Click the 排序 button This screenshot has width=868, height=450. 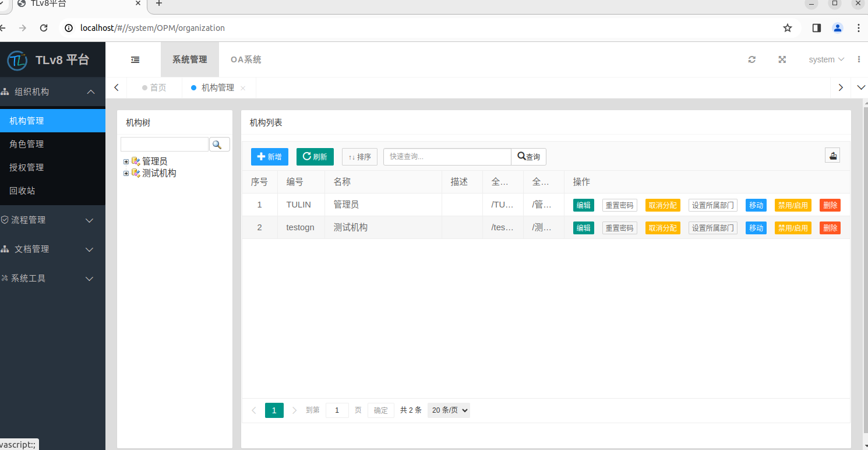tap(359, 156)
